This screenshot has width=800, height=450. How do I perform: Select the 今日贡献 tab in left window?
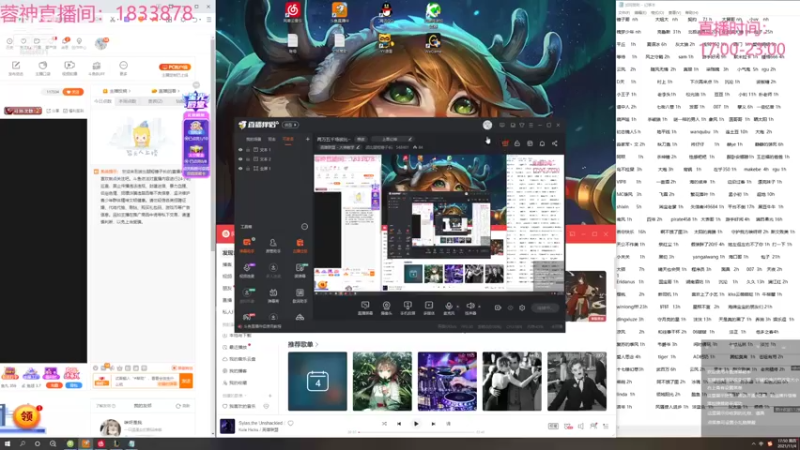tap(103, 101)
